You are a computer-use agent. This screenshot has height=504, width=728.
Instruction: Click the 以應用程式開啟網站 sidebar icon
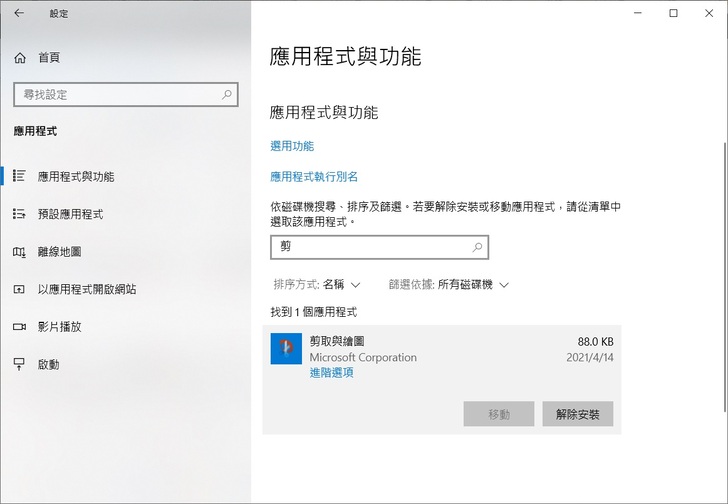click(x=19, y=289)
